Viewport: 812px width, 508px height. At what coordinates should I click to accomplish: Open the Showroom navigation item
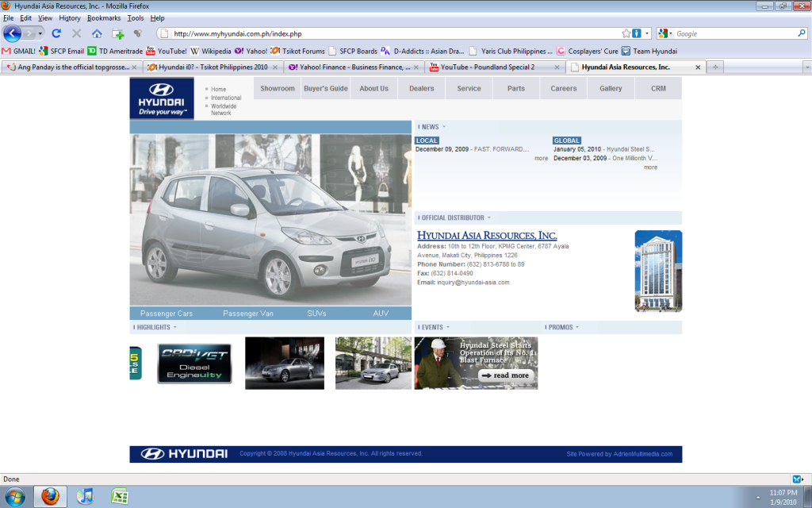coord(278,89)
